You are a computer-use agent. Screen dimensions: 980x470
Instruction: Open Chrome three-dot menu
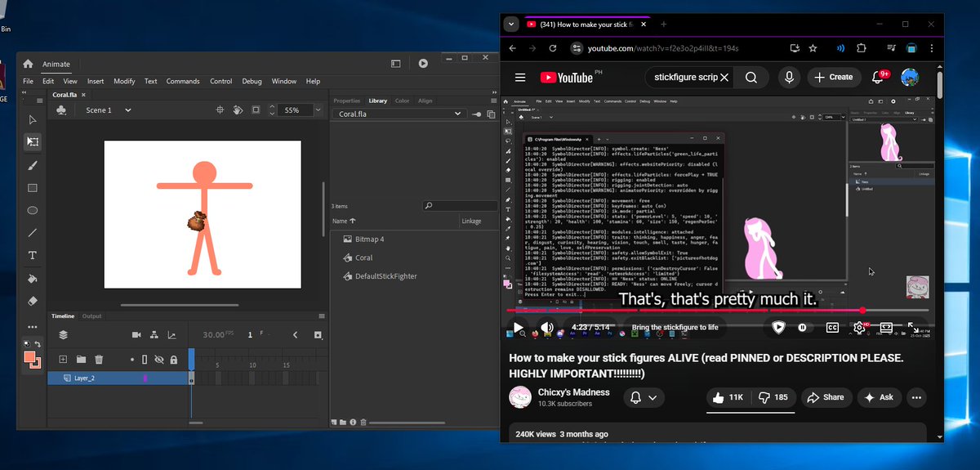933,48
